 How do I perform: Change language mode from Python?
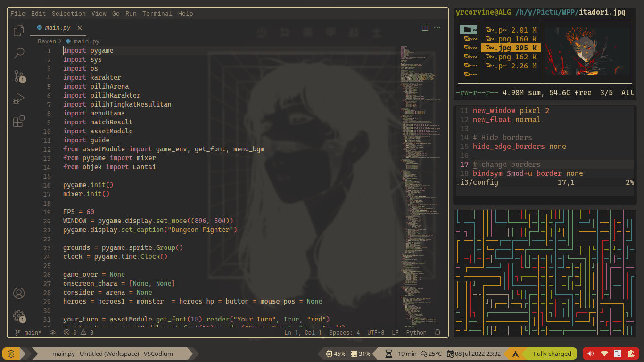(x=416, y=332)
